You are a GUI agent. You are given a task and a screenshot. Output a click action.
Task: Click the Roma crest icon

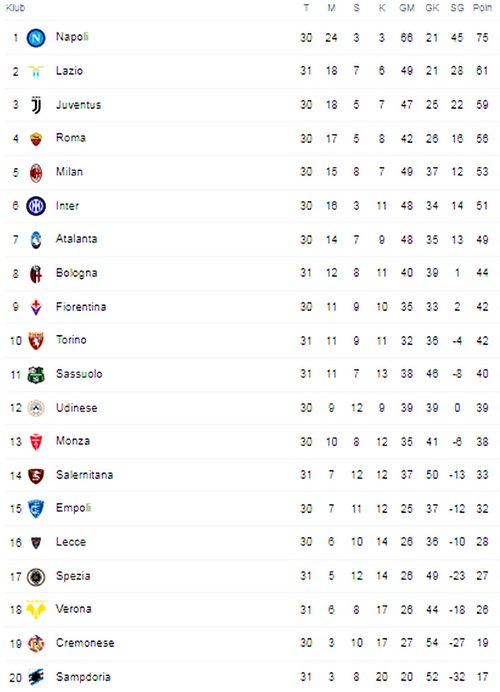[36, 139]
